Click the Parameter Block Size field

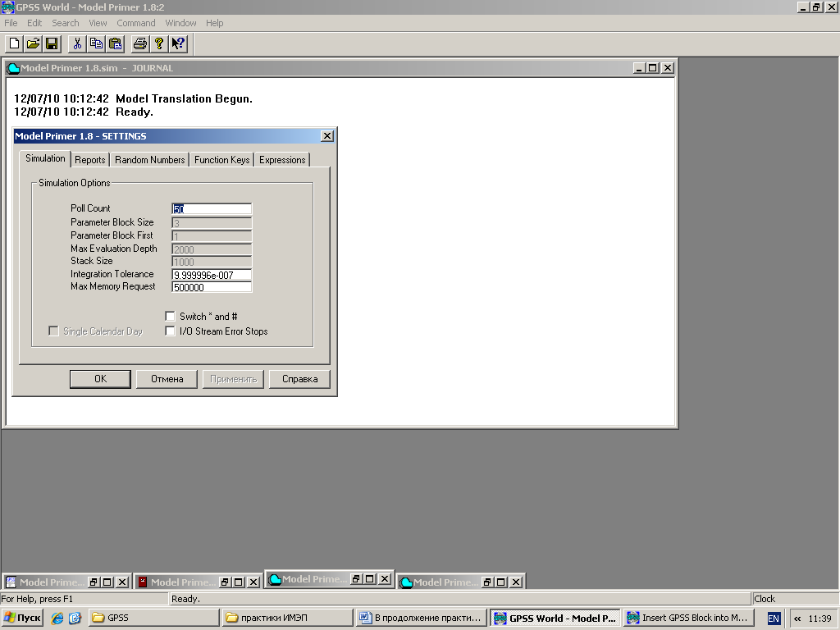(x=212, y=223)
